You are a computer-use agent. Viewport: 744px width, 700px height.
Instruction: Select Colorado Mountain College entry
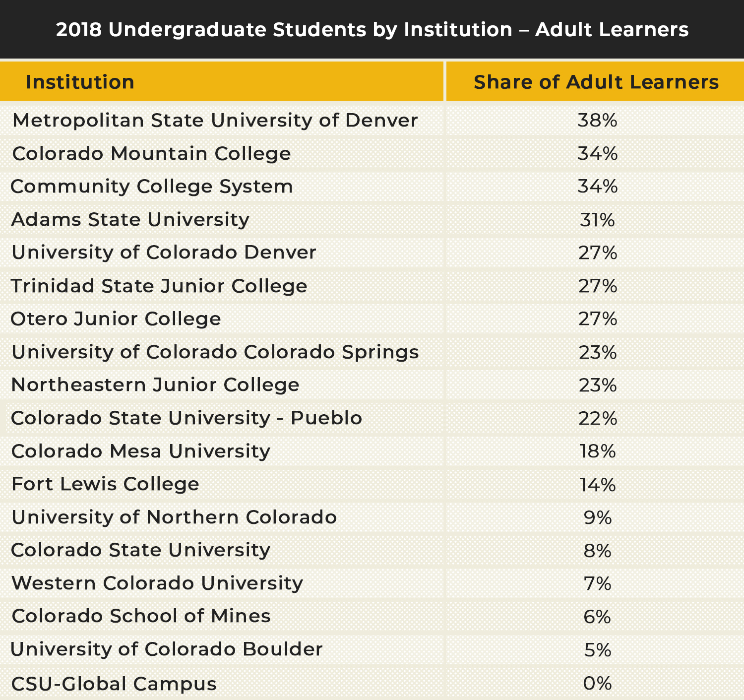click(x=151, y=154)
